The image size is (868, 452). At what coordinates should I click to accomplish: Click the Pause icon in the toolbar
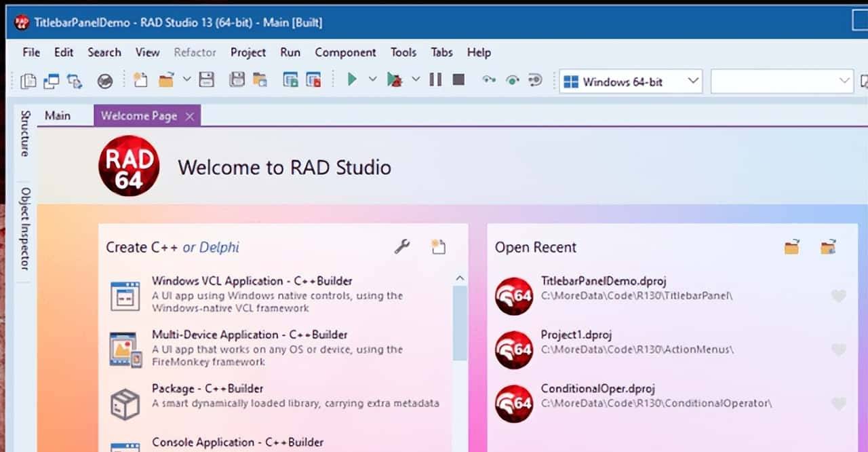coord(435,80)
